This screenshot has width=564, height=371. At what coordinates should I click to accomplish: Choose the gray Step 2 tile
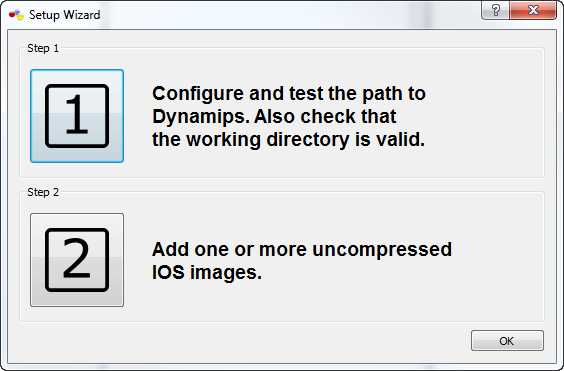click(x=77, y=260)
